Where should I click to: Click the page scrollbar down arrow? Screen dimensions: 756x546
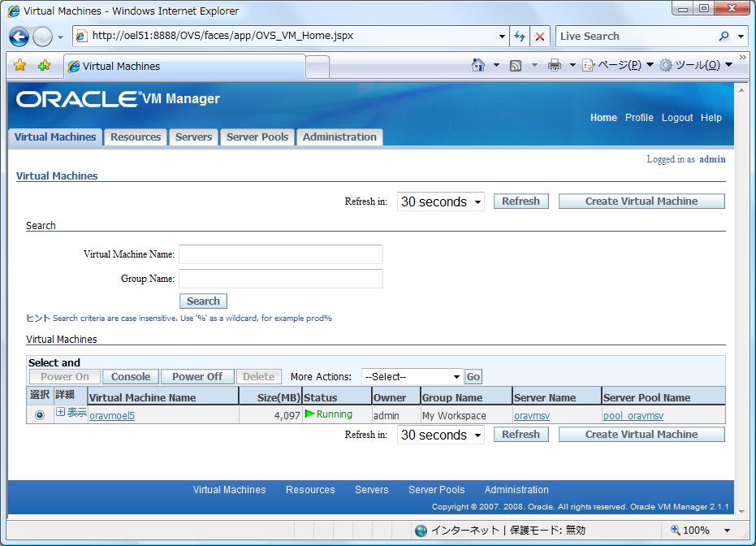point(741,511)
